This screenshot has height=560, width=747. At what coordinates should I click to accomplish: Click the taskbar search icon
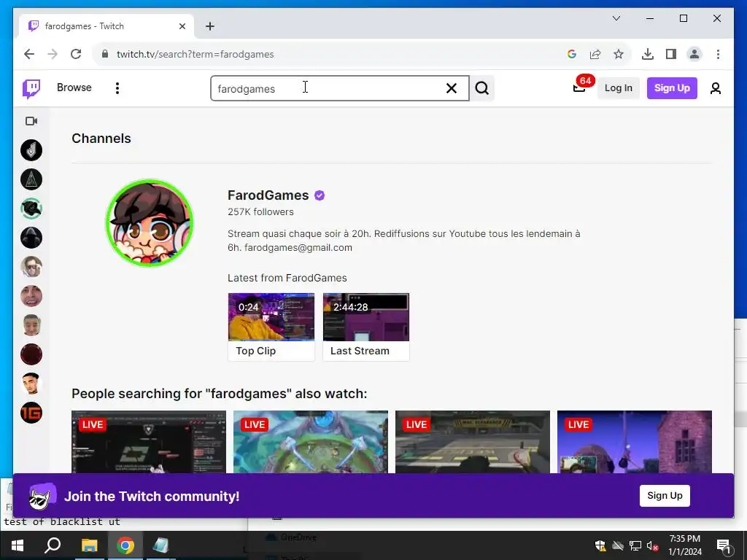click(53, 545)
